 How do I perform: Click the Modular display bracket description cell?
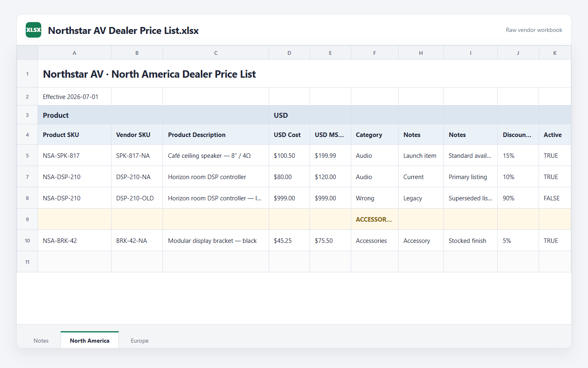[216, 240]
